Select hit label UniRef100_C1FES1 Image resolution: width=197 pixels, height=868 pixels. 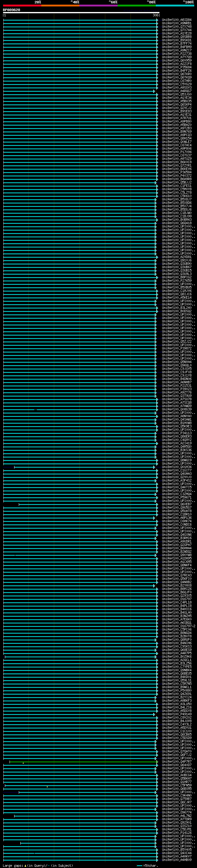click(176, 186)
